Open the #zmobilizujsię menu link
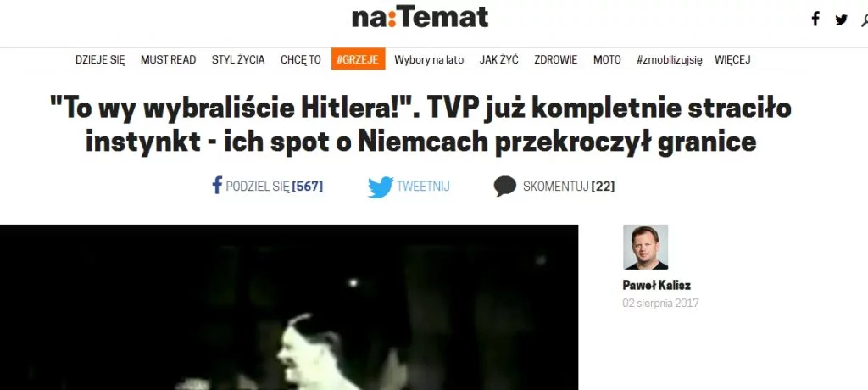This screenshot has height=390, width=868. [670, 60]
